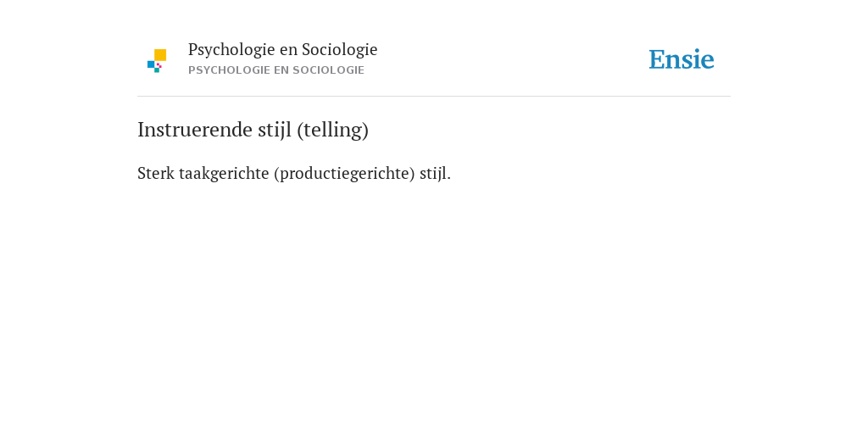This screenshot has width=868, height=434.
Task: Click the blue square in the logo
Action: tap(151, 64)
